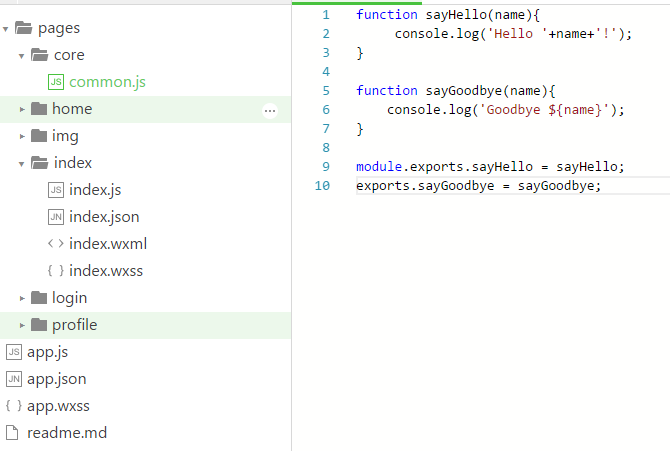Click line number 9 in gutter
The image size is (670, 451).
[326, 166]
